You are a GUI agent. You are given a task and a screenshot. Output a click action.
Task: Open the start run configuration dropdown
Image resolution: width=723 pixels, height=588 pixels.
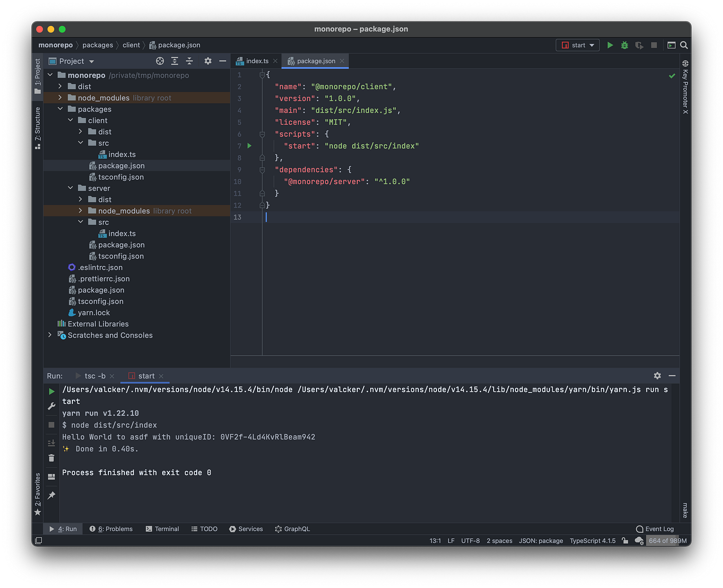tap(578, 45)
